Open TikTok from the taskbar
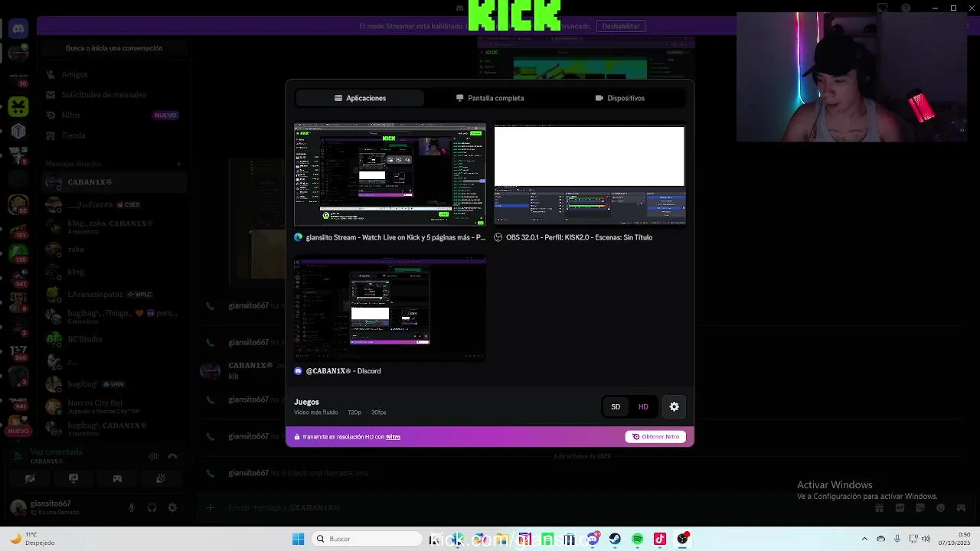This screenshot has height=551, width=980. coord(660,539)
